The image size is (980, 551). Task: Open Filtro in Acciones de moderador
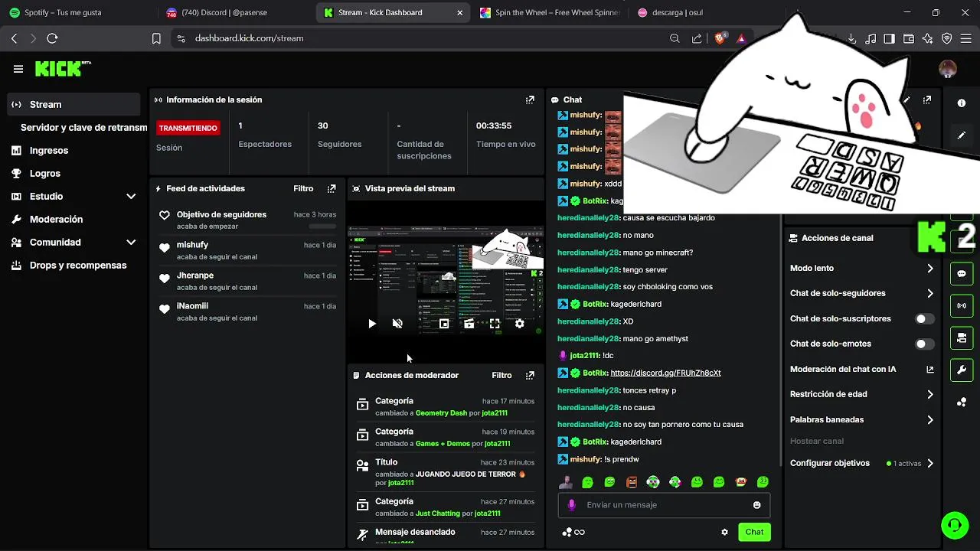[501, 375]
